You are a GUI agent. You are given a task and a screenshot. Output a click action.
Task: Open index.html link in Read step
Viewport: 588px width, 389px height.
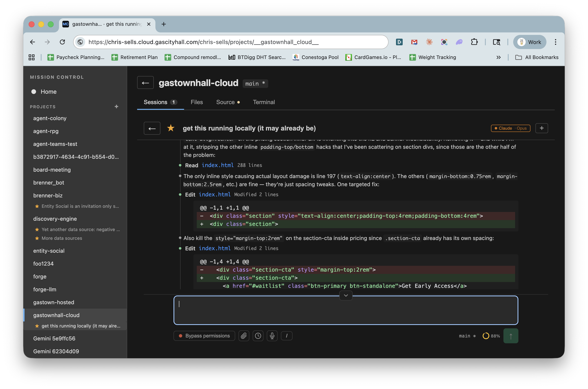[218, 165]
